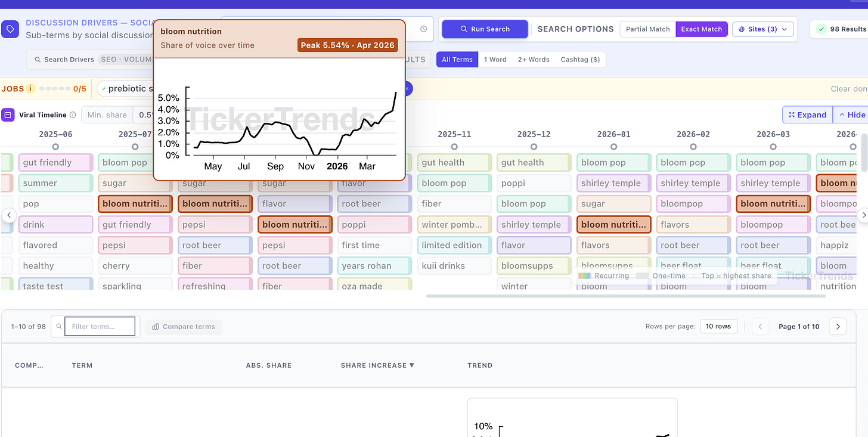Select the 2026-02 timeline marker
The height and width of the screenshot is (437, 868).
[693, 147]
